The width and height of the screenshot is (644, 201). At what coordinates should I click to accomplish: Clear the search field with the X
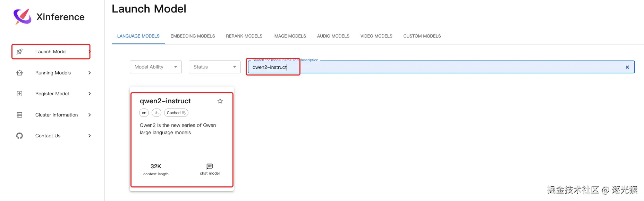pos(627,67)
